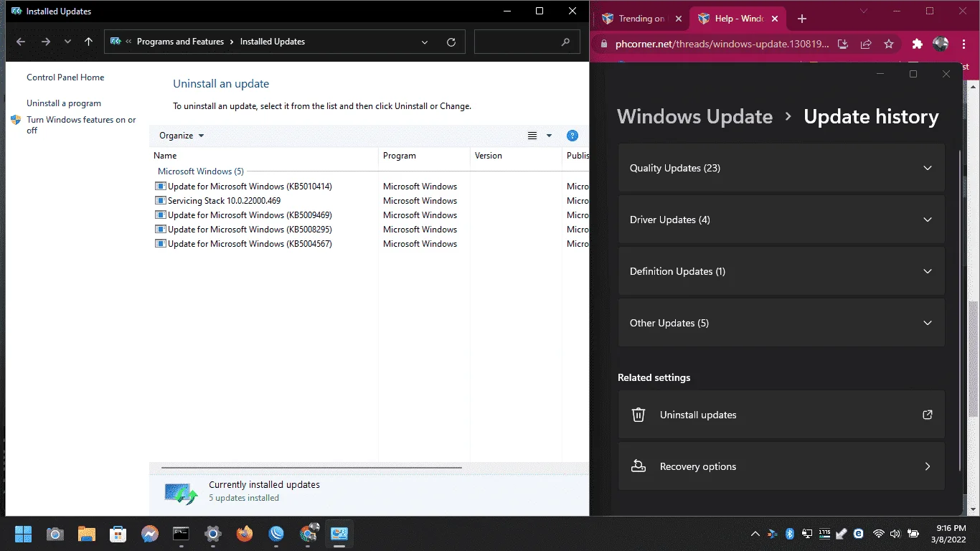
Task: Click the Control Panel search box
Action: 527,42
